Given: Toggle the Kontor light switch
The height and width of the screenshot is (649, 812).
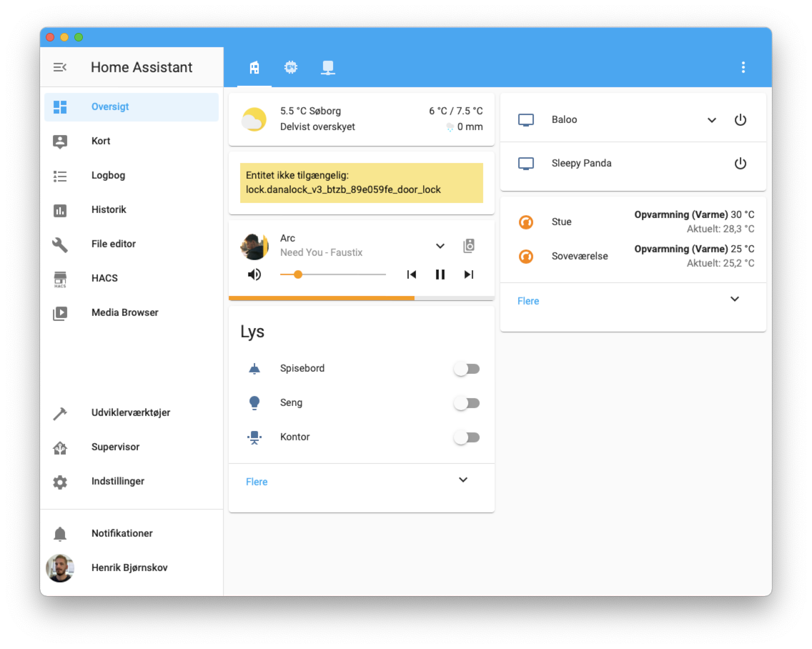Looking at the screenshot, I should pyautogui.click(x=467, y=437).
